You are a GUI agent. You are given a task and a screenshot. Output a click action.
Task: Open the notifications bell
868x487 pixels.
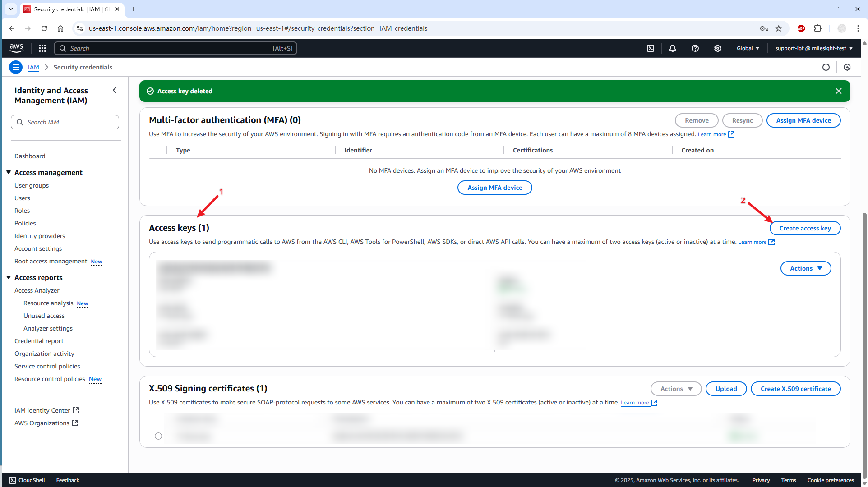click(673, 48)
